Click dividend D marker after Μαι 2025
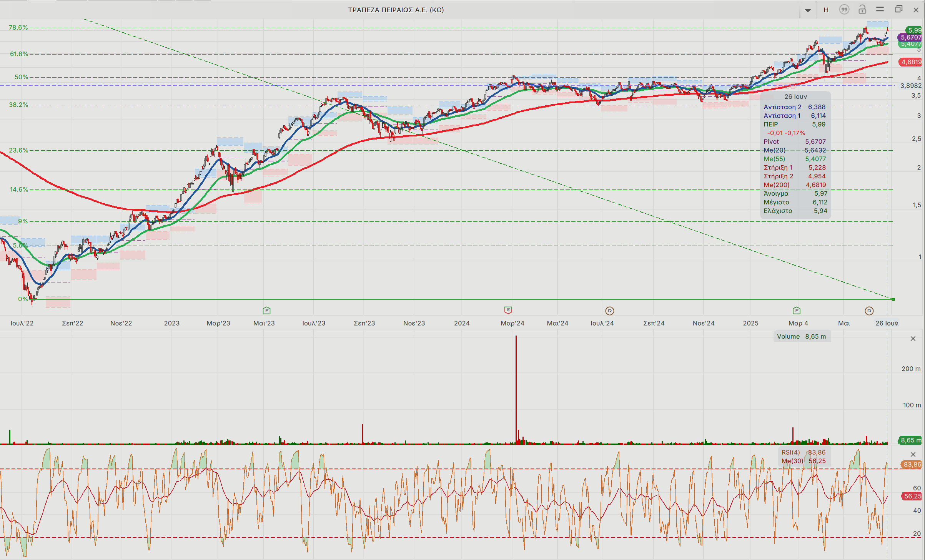This screenshot has width=925, height=560. (x=869, y=311)
